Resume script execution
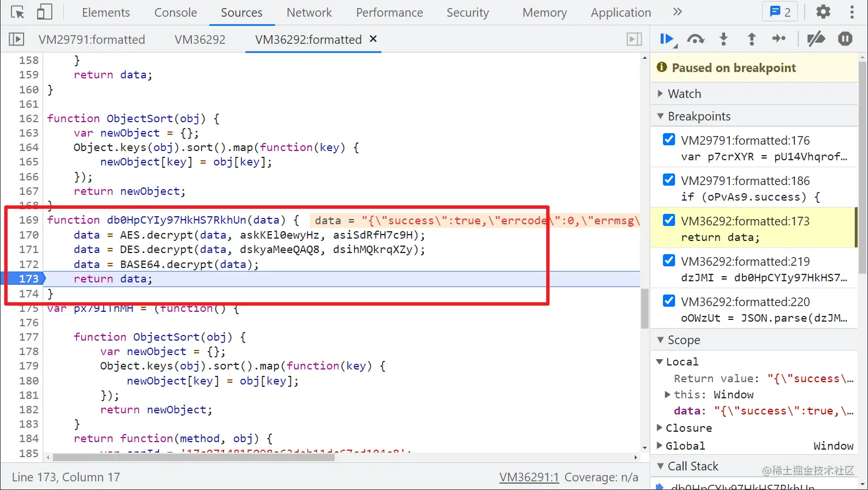Viewport: 868px width, 490px height. tap(668, 39)
